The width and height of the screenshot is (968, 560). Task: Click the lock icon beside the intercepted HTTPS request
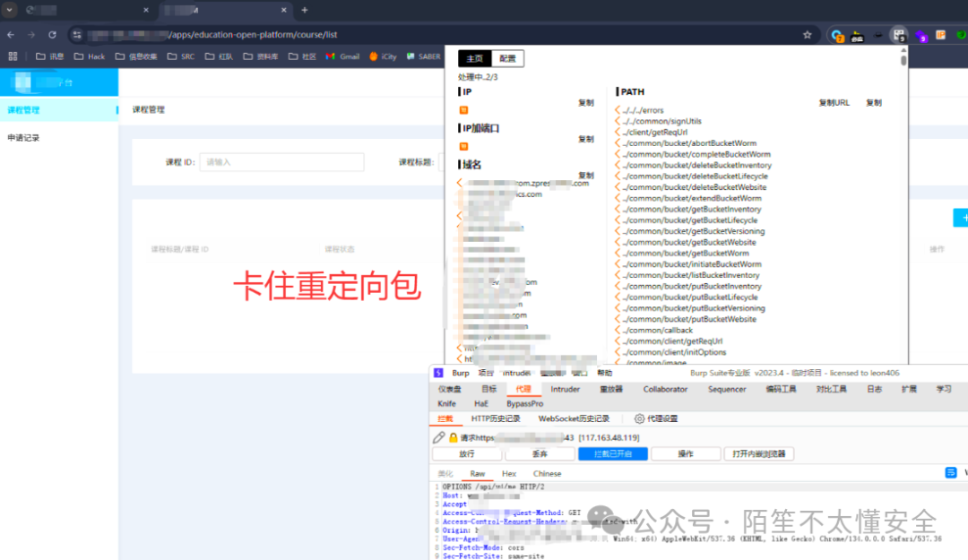click(453, 437)
